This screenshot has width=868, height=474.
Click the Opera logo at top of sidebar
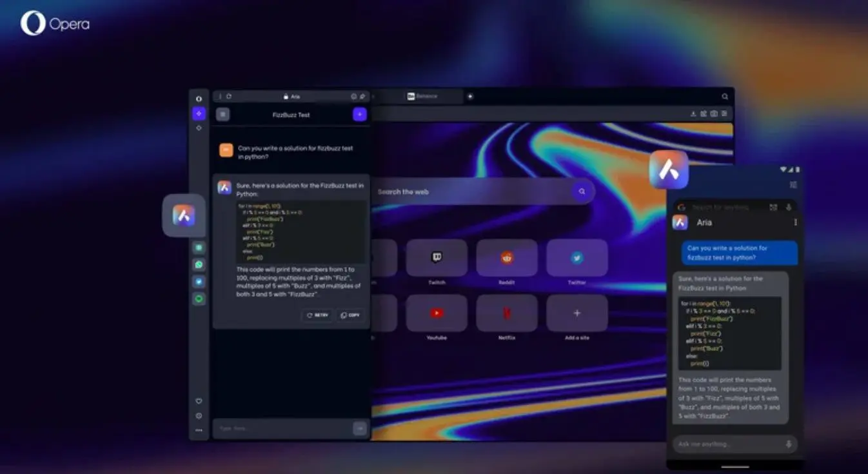coord(199,99)
